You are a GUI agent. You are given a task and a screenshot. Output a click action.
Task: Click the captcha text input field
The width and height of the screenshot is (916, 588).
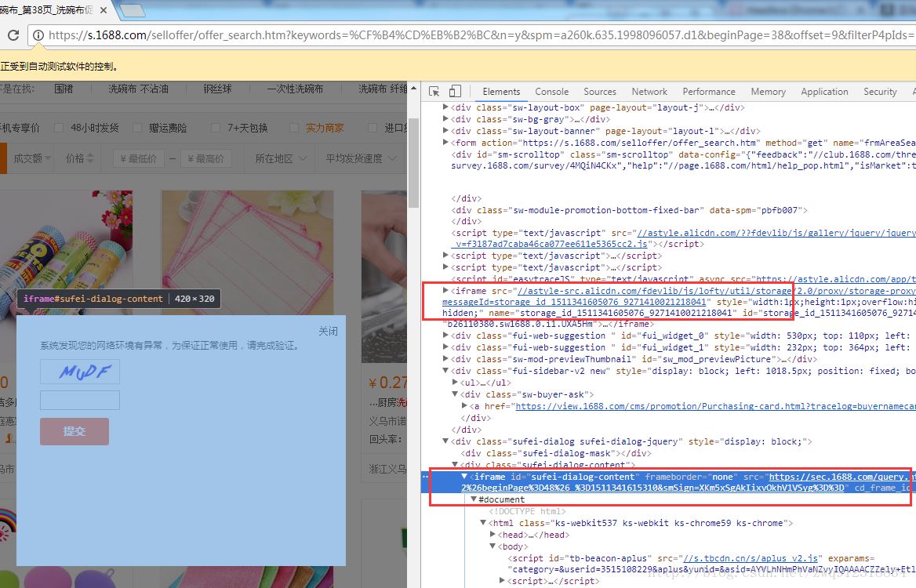click(80, 400)
